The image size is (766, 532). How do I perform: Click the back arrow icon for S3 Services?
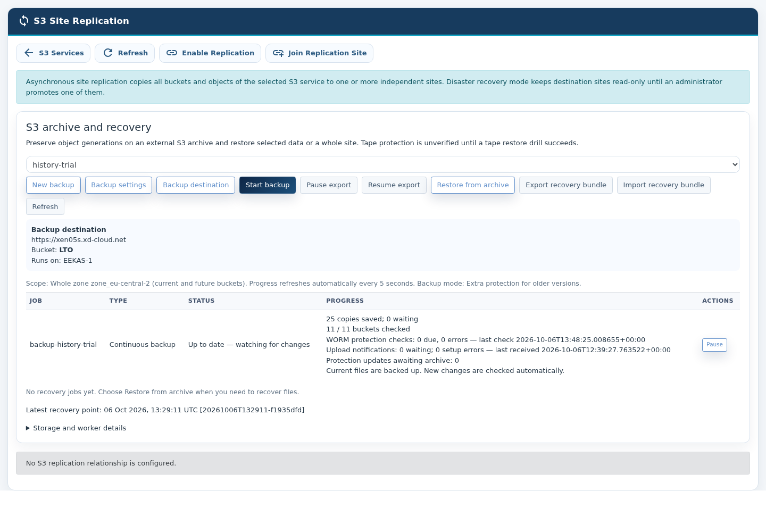click(29, 53)
